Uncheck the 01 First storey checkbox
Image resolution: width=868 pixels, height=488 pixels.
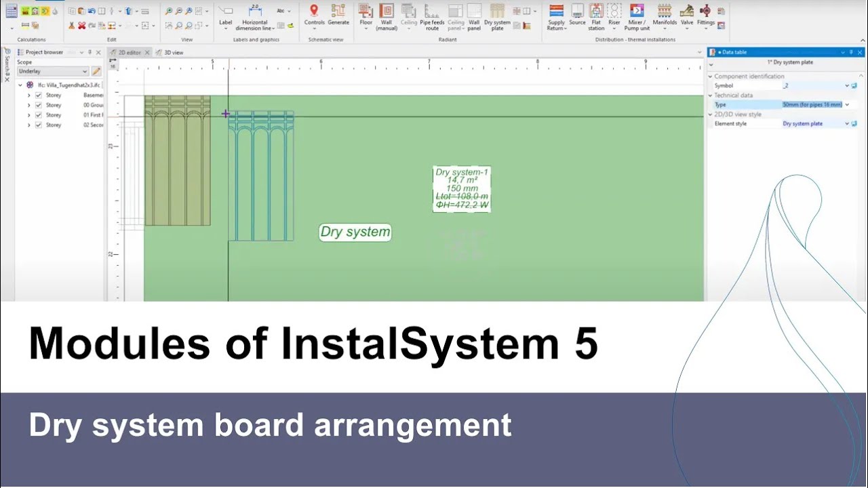click(39, 115)
